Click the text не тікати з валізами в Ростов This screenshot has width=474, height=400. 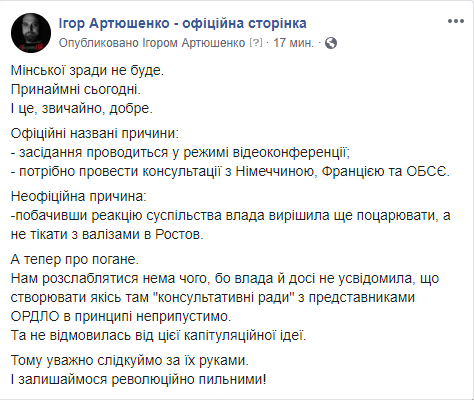pyautogui.click(x=107, y=234)
